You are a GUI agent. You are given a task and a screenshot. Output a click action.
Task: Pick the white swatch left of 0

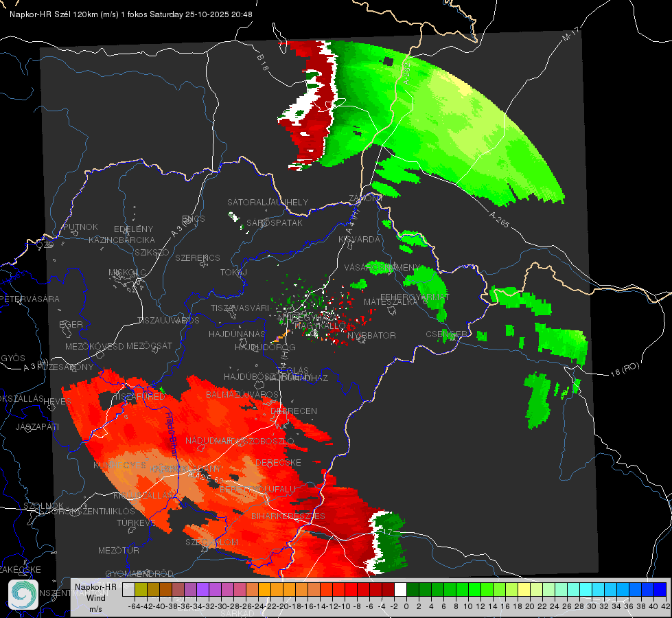point(400,590)
